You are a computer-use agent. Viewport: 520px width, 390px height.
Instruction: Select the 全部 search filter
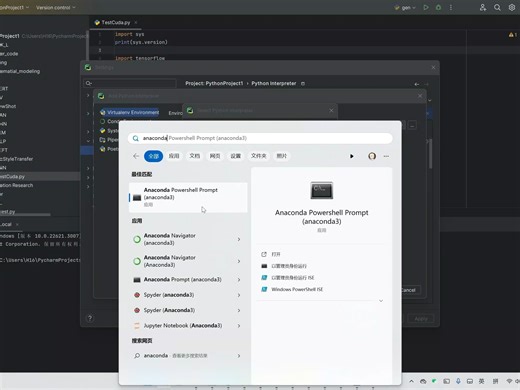tap(153, 156)
